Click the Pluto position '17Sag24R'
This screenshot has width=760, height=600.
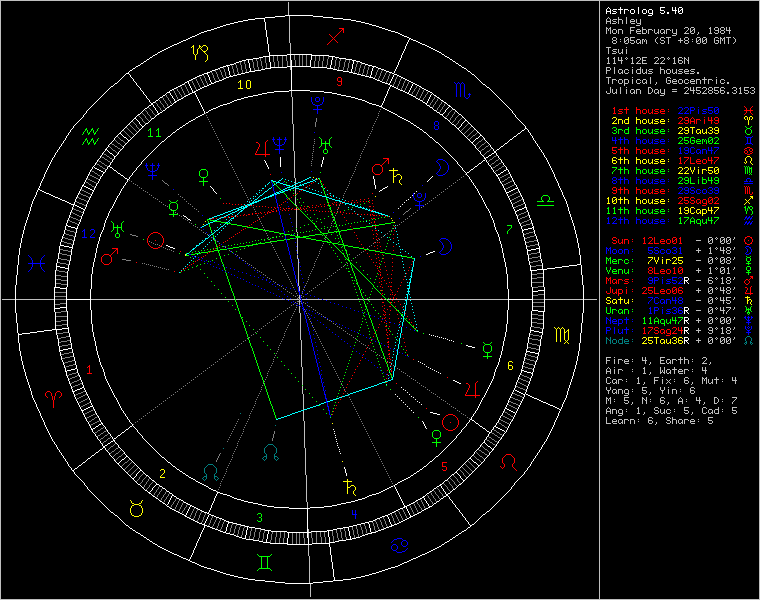click(x=665, y=331)
